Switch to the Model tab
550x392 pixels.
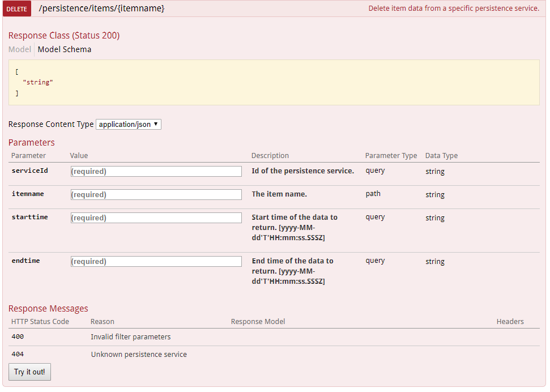19,49
